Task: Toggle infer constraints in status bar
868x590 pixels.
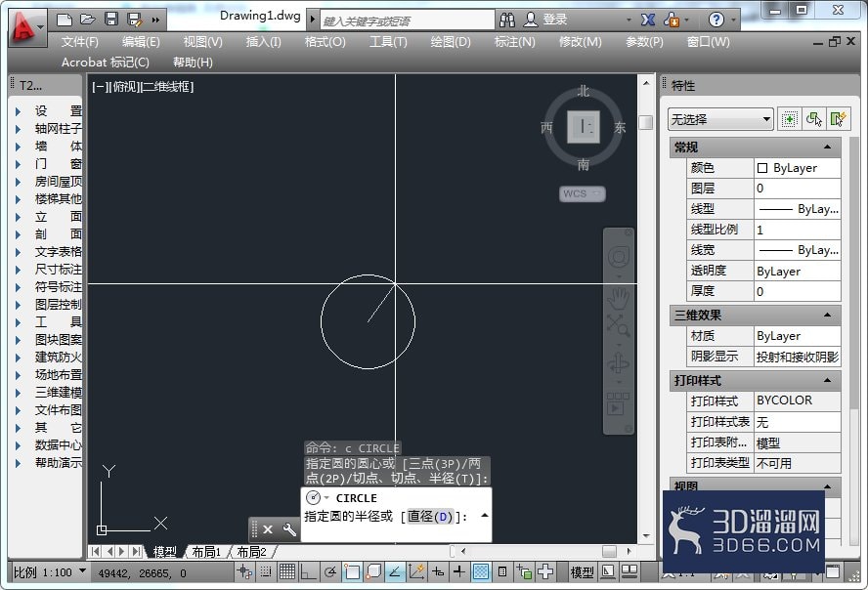Action: (244, 571)
